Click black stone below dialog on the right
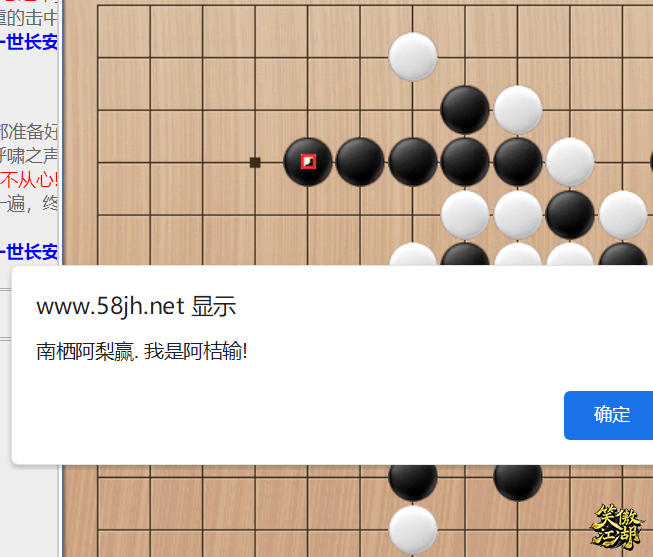 [x=518, y=479]
